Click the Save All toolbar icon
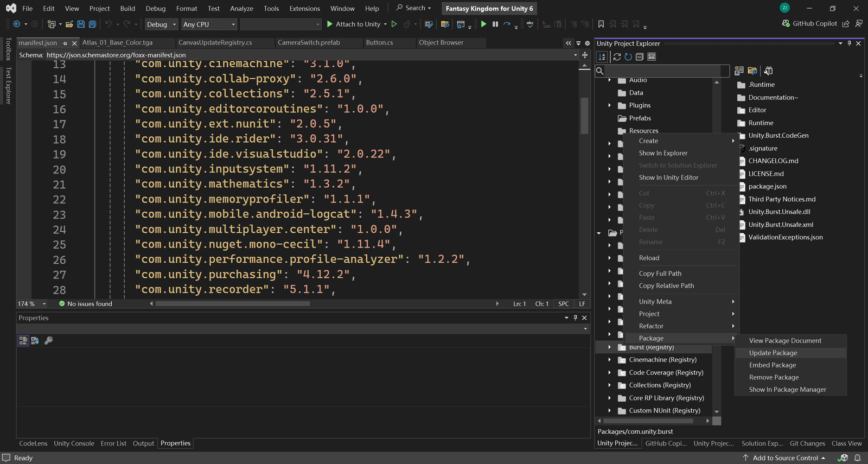868x464 pixels. click(92, 24)
